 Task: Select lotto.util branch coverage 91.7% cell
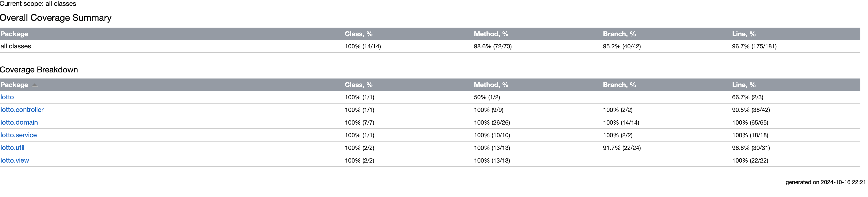tap(622, 148)
